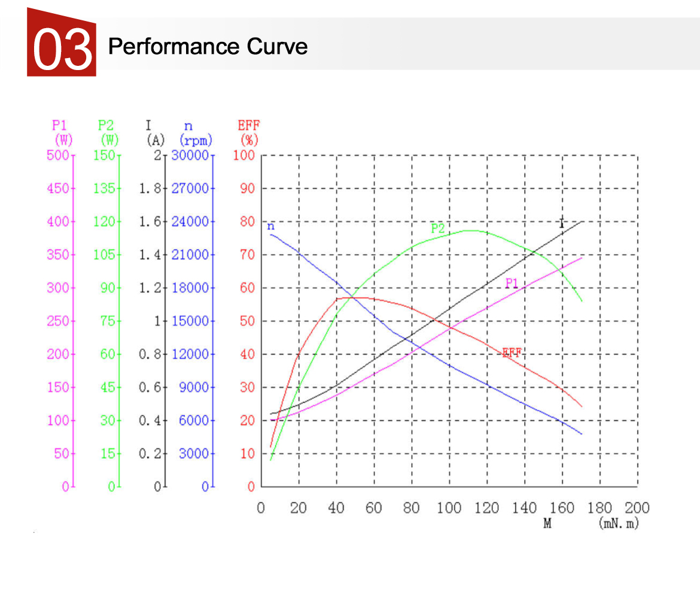Select the "Performance Curve" heading text
The width and height of the screenshot is (700, 591).
point(208,46)
